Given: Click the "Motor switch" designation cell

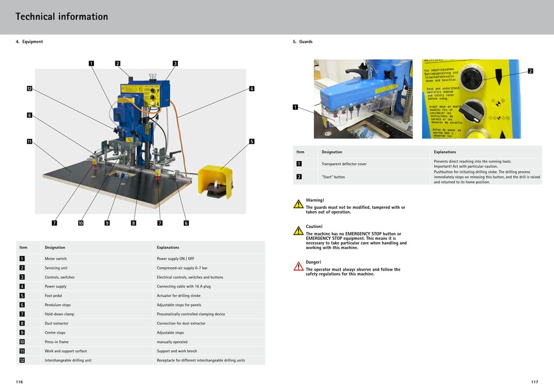Looking at the screenshot, I should tap(55, 258).
